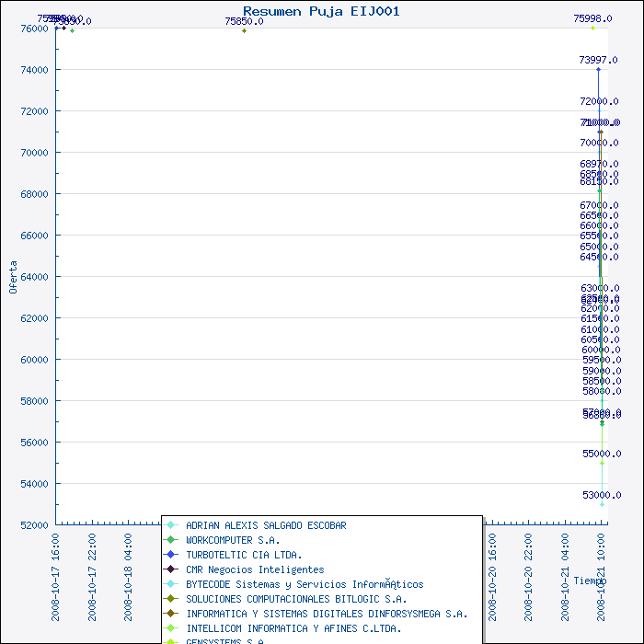The image size is (644, 644).
Task: Click the 55000.0 bid data point
Action: pos(602,463)
